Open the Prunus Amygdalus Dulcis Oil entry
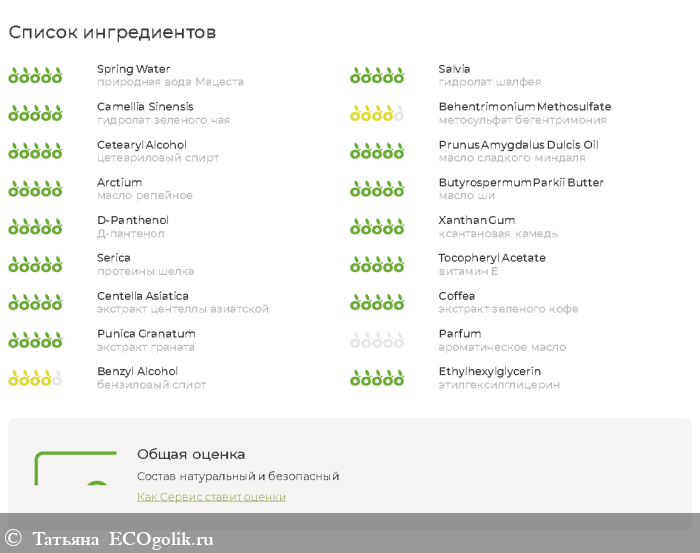 tap(518, 145)
